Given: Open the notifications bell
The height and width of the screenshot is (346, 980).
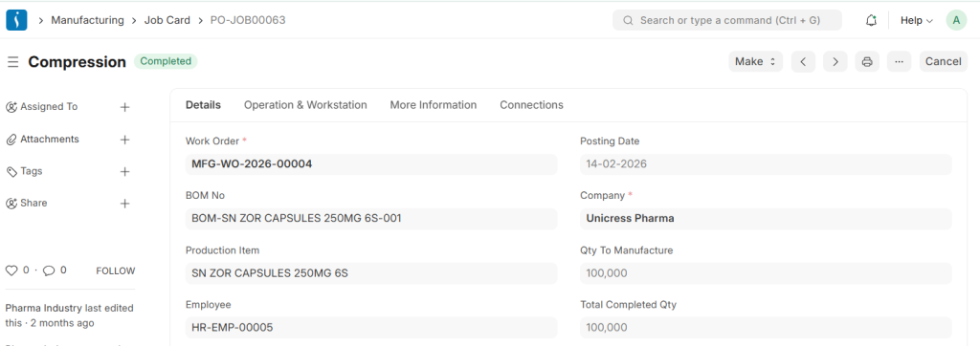Looking at the screenshot, I should pos(871,20).
